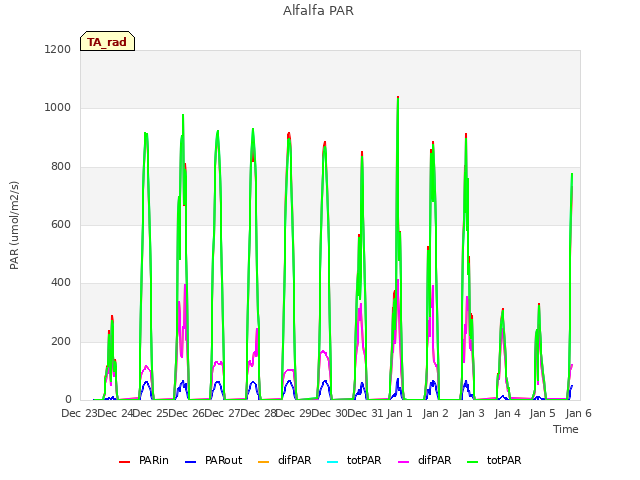Click the TA_rad annotation label
The height and width of the screenshot is (480, 640).
pos(107,42)
